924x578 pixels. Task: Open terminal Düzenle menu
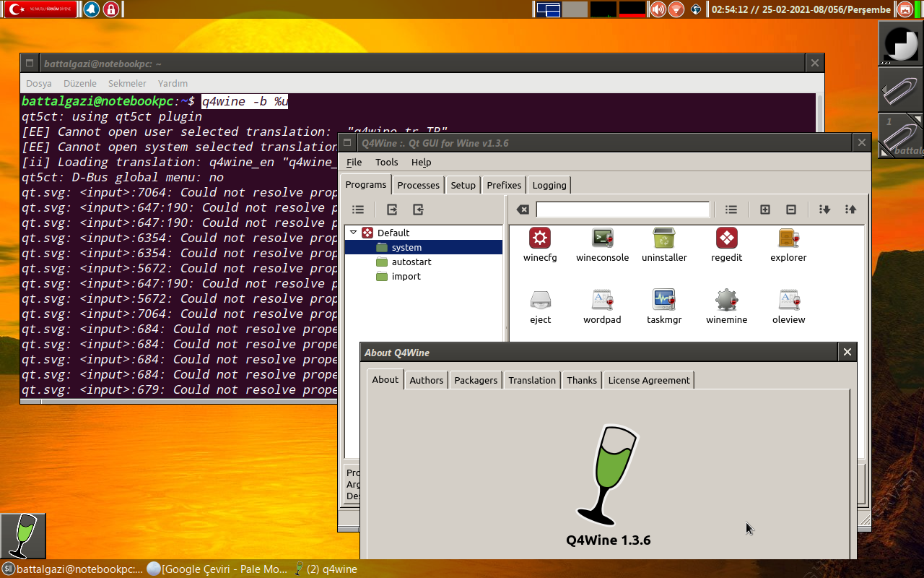point(80,83)
